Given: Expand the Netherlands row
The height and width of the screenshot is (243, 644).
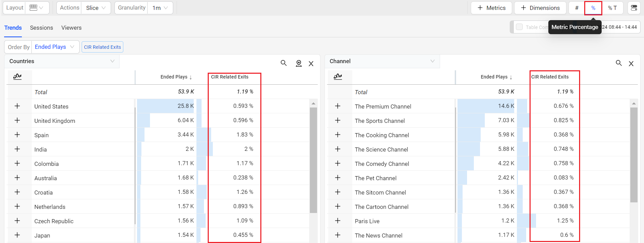Looking at the screenshot, I should click(17, 206).
